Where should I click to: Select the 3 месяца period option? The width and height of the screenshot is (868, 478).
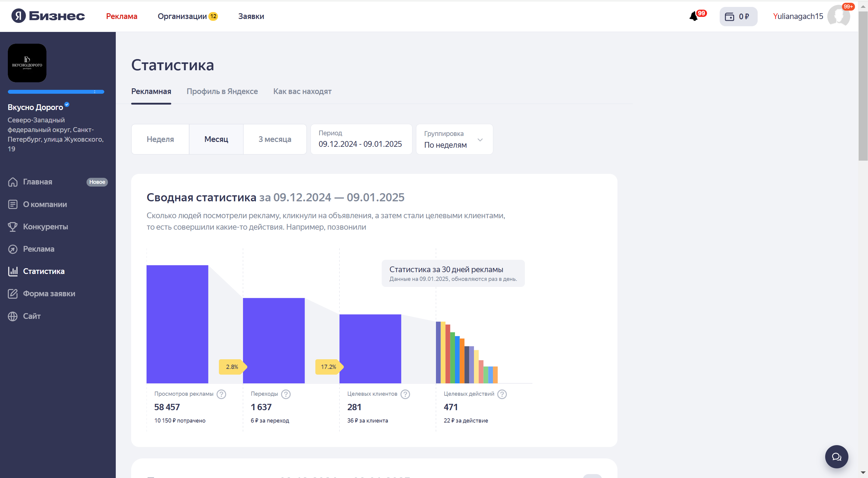point(275,139)
